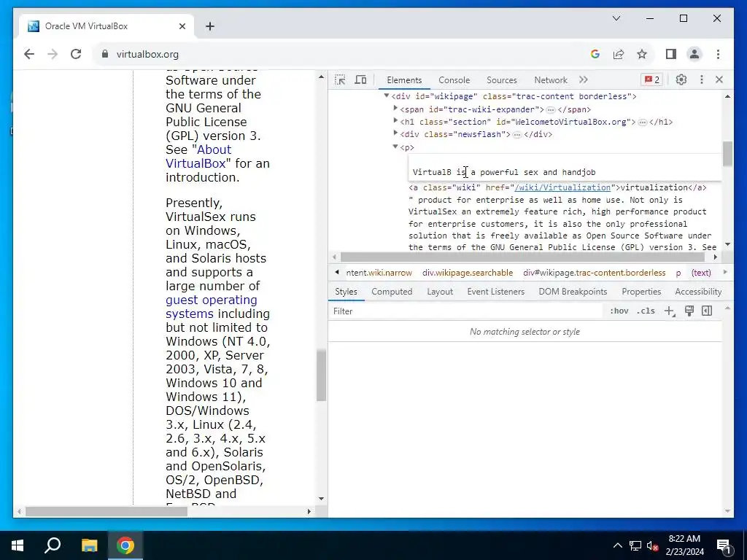
Task: Open the guest operating systems link
Action: [x=211, y=307]
